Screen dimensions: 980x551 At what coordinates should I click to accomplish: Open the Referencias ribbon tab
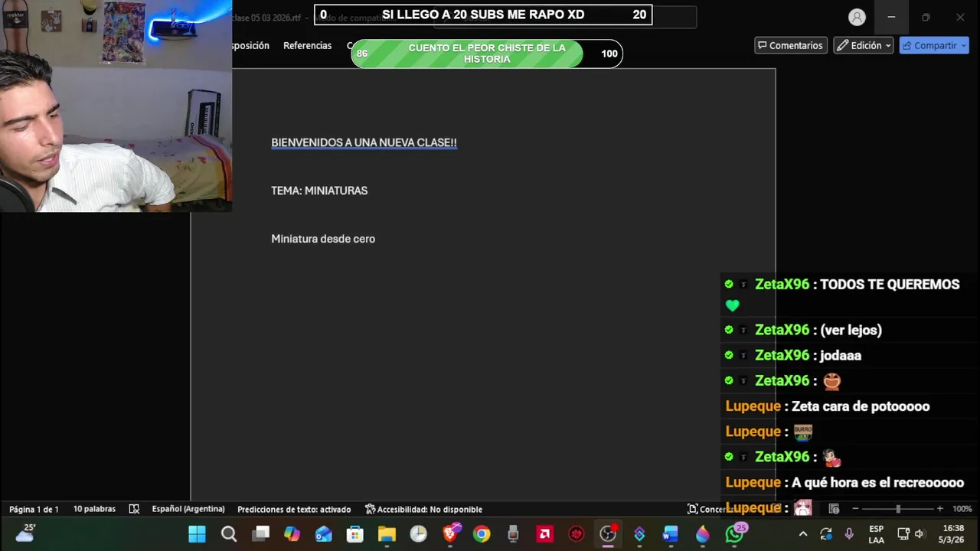tap(307, 46)
